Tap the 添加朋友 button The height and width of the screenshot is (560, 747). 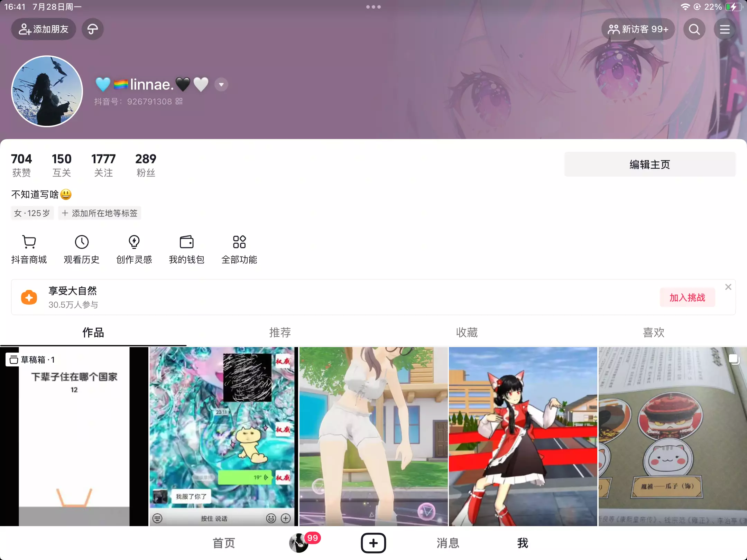point(44,29)
